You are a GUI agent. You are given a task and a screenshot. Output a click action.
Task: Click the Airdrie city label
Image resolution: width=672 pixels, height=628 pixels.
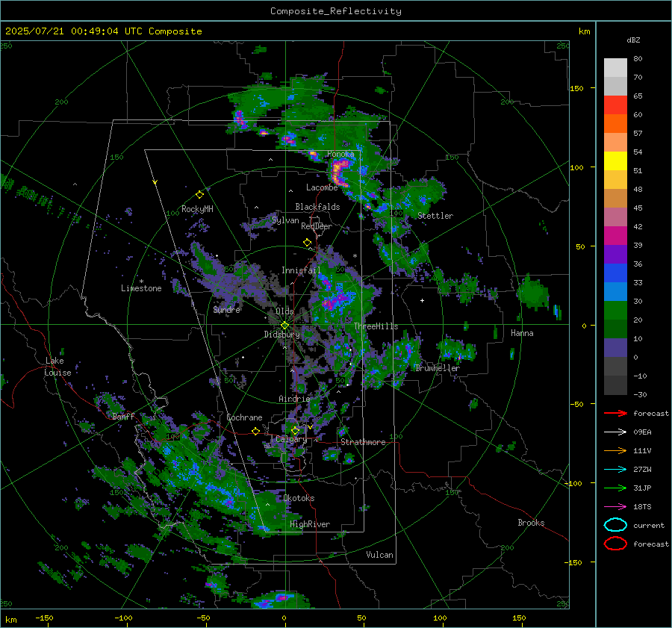pyautogui.click(x=294, y=399)
